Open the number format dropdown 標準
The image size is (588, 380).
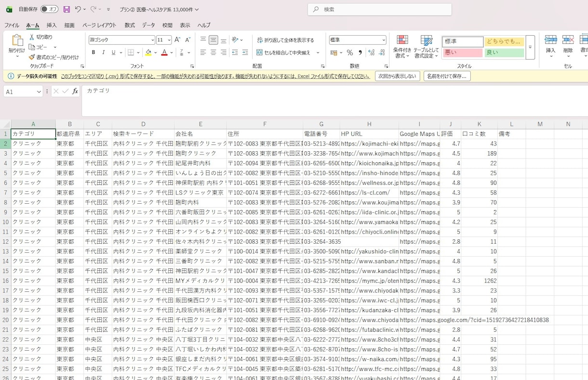(x=384, y=40)
